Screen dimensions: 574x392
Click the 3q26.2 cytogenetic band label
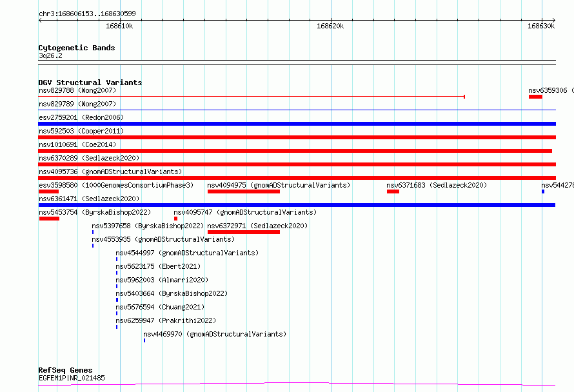pos(50,55)
